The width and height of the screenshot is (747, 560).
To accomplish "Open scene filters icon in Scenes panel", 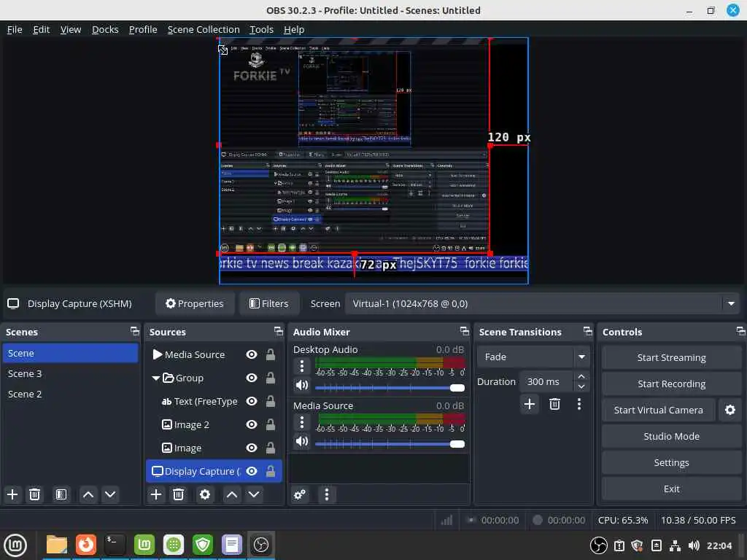I will [x=61, y=494].
